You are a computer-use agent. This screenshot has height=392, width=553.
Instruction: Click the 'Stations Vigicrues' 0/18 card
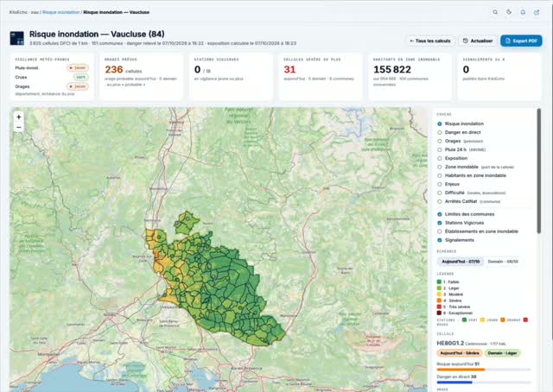point(231,76)
